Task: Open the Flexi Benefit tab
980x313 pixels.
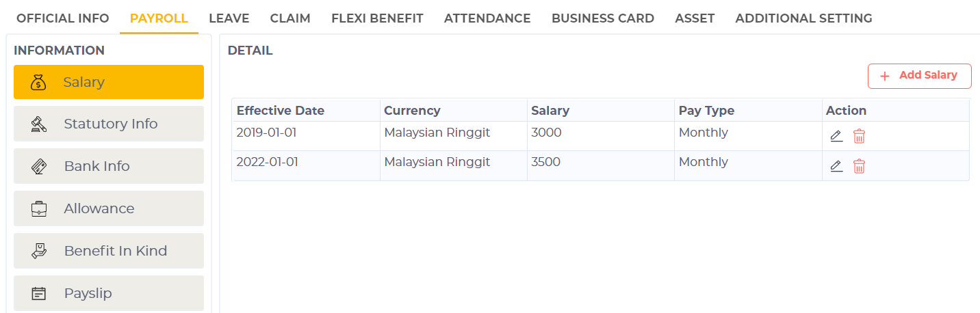Action: [x=377, y=18]
